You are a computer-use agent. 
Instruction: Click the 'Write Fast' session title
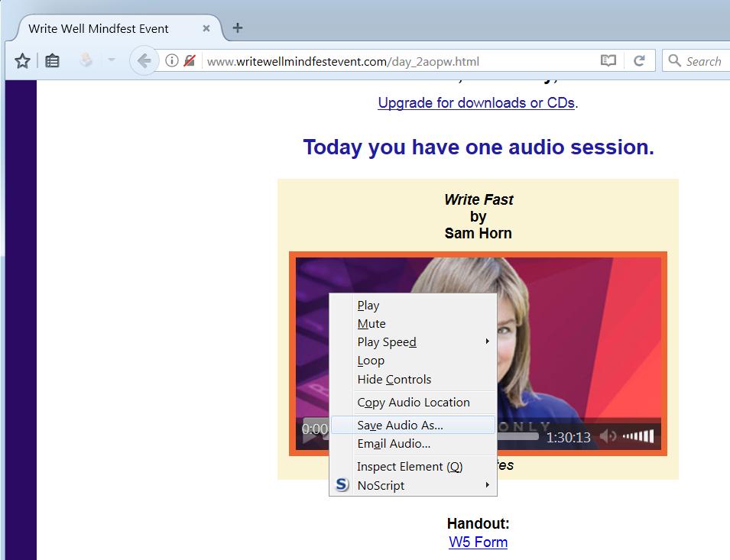479,199
